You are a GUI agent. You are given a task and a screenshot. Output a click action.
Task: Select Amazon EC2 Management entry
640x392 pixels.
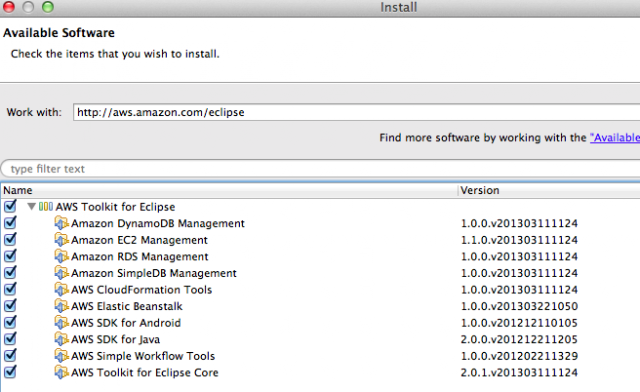(x=140, y=240)
